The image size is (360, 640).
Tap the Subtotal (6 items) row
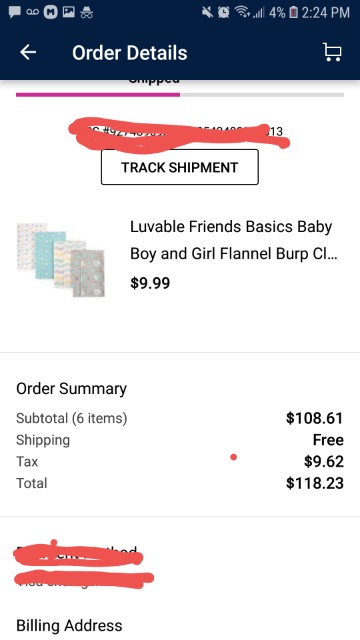point(180,418)
